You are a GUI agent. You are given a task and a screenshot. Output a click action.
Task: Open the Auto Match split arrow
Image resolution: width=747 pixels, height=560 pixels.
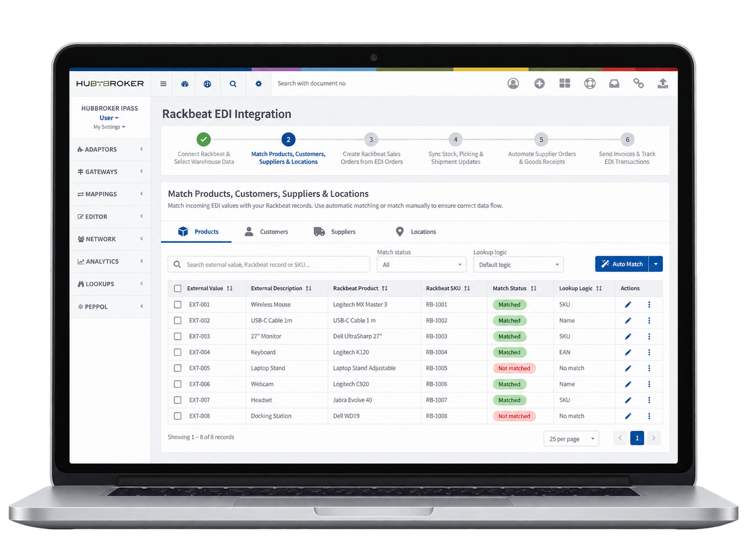point(656,264)
